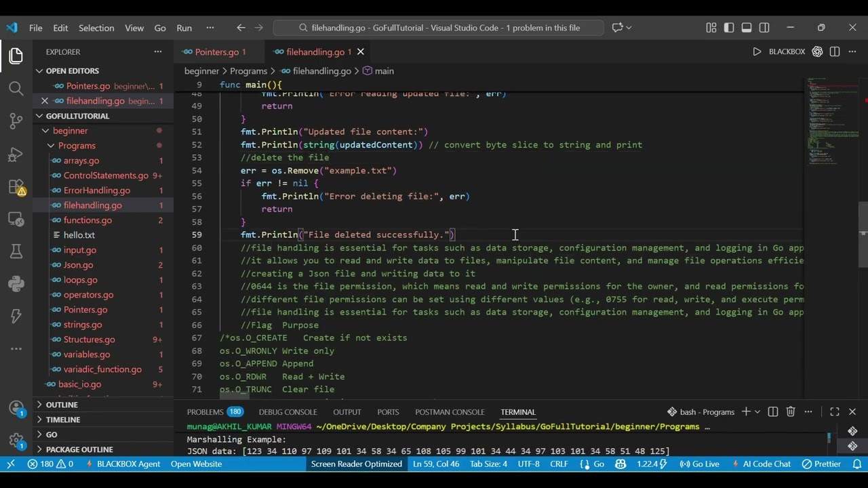
Task: Collapse the Open Editors section
Action: click(x=103, y=71)
